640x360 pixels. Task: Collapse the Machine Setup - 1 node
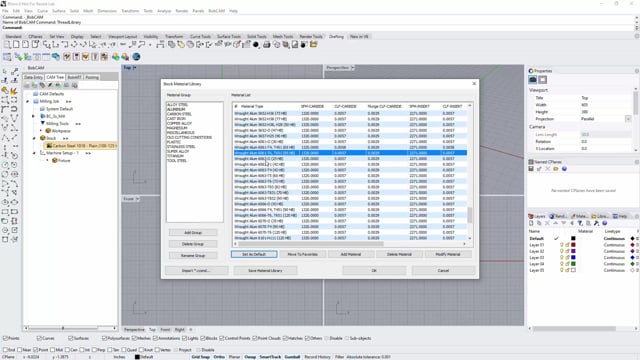pyautogui.click(x=34, y=153)
